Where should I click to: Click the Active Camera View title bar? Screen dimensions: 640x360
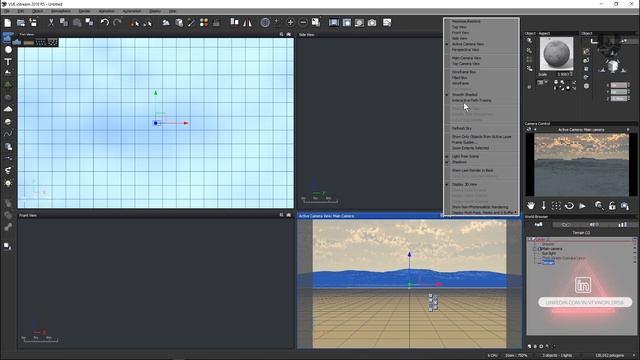[x=409, y=216]
